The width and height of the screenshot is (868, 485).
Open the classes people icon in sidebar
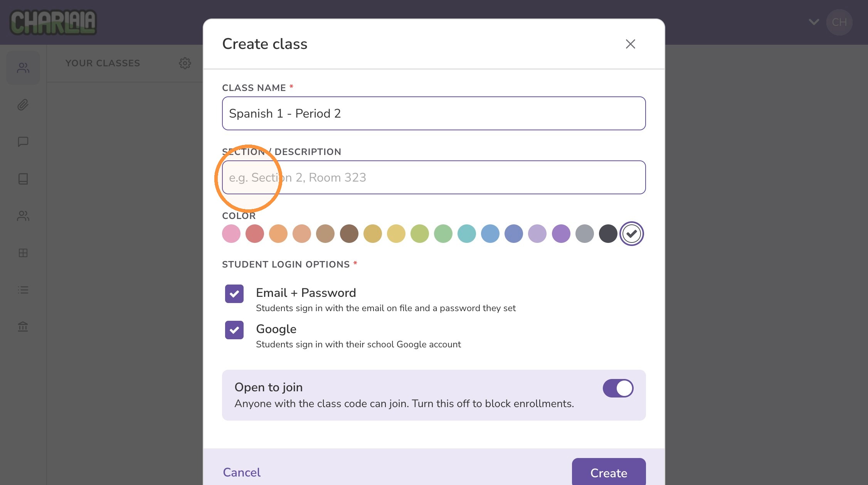(x=23, y=68)
